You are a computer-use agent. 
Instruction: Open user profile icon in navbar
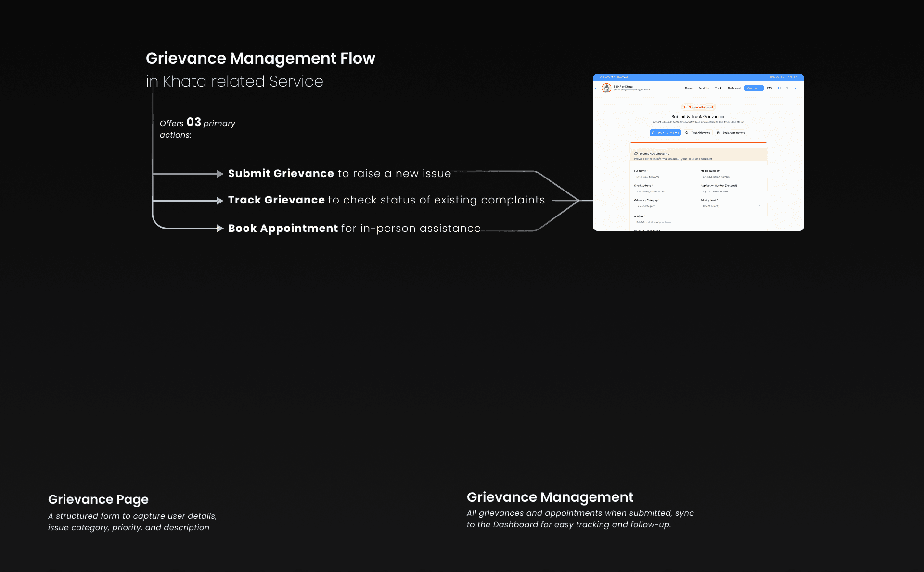pos(795,88)
